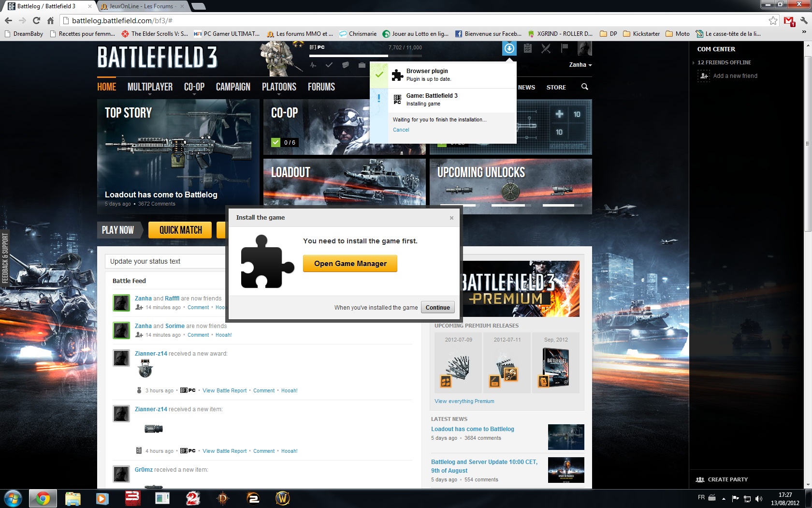Open the Sep, 2012 premium release item
This screenshot has width=812, height=508.
point(555,362)
